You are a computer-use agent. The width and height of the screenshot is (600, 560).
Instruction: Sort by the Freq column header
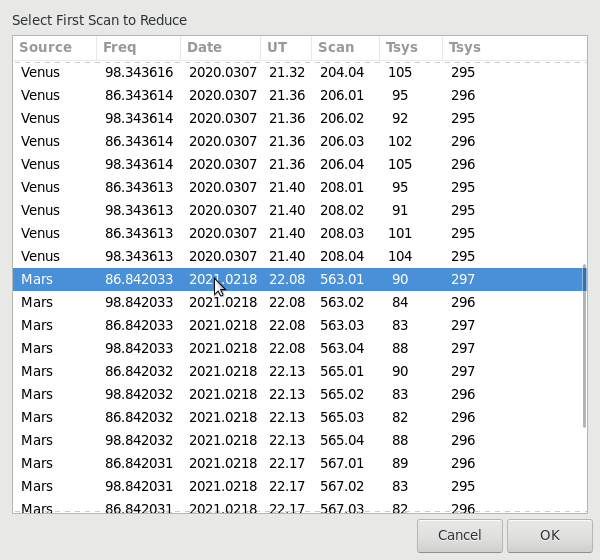(138, 47)
